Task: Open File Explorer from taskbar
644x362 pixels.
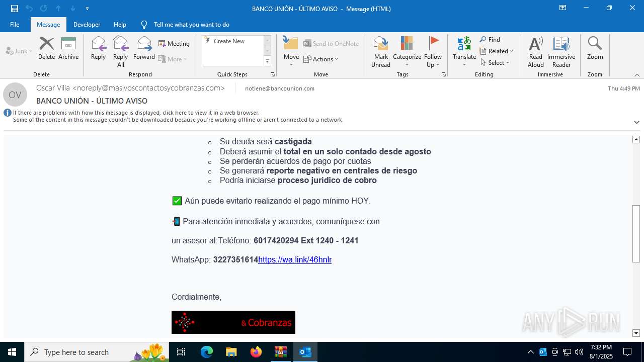Action: pos(231,352)
